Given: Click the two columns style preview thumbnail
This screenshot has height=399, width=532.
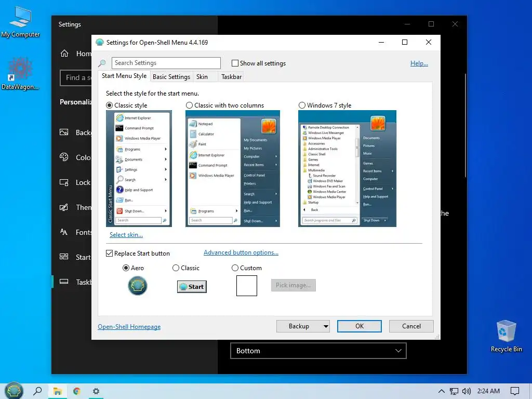Looking at the screenshot, I should pyautogui.click(x=233, y=169).
